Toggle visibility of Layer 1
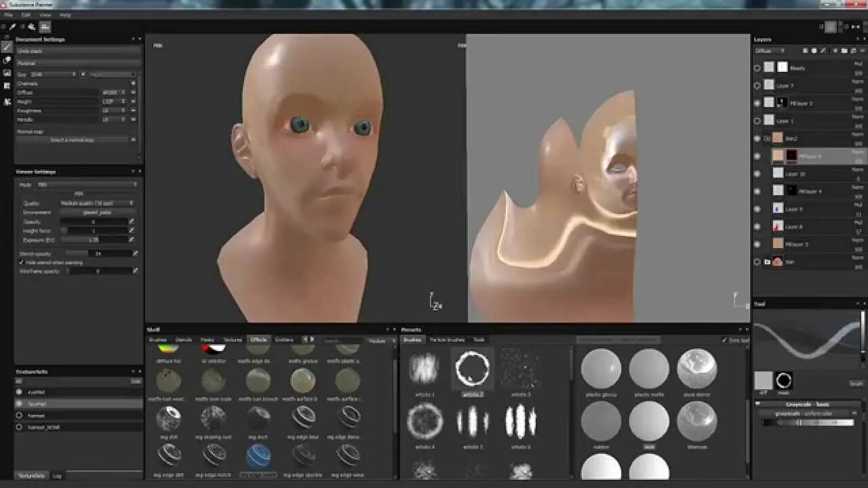This screenshot has width=868, height=488. tap(757, 121)
